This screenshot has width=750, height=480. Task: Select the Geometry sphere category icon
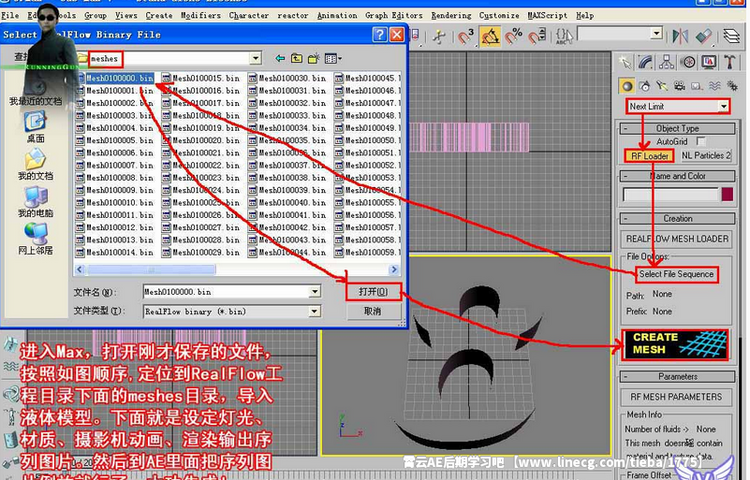627,86
